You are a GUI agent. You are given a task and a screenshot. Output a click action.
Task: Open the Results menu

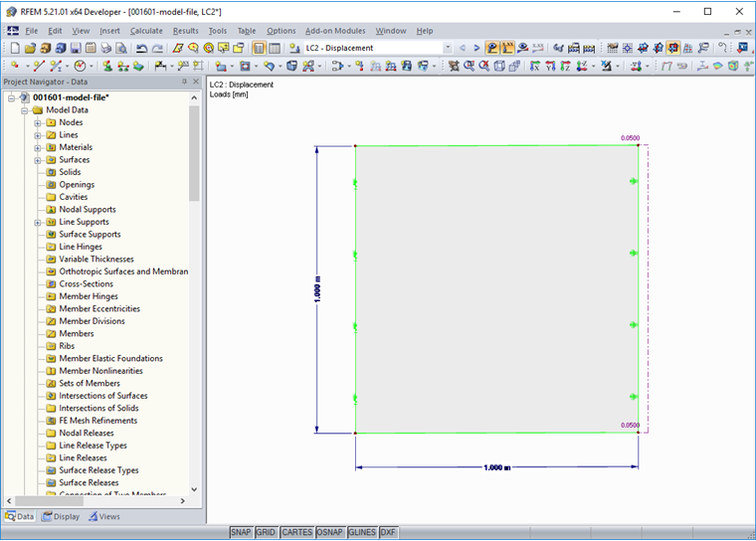coord(186,31)
